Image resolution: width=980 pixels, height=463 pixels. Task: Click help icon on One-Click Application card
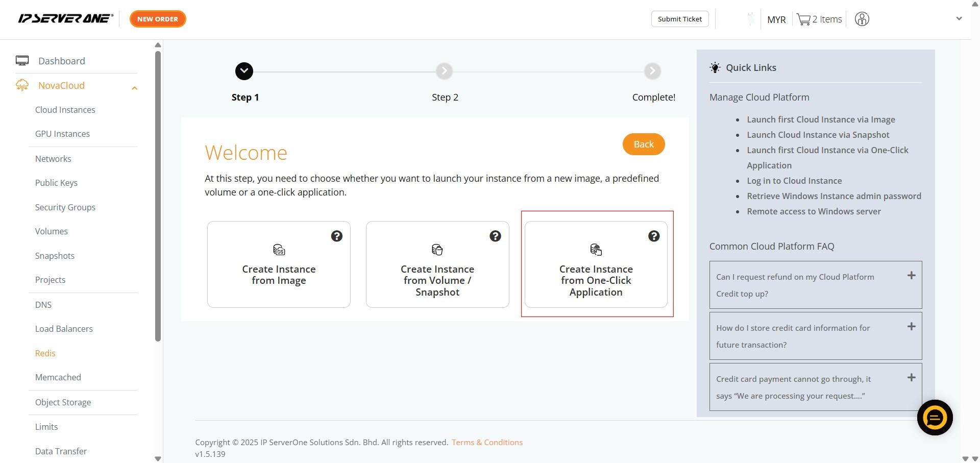pyautogui.click(x=653, y=236)
